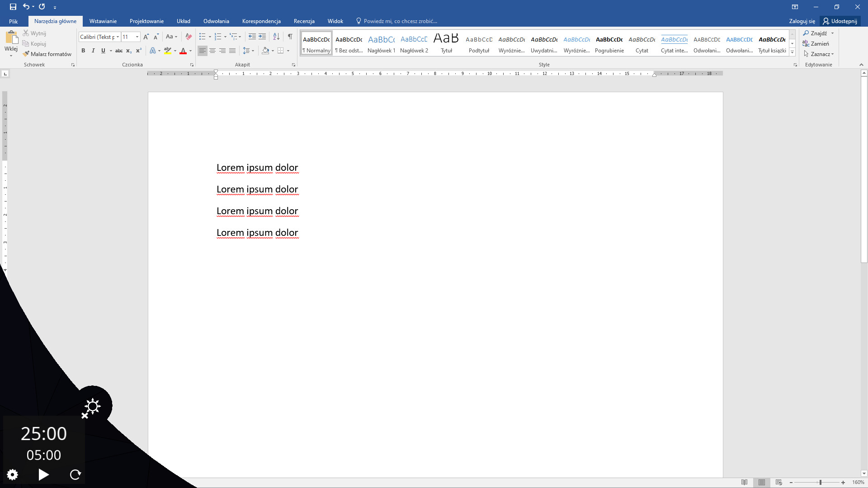Open the Sort dialog icon
The width and height of the screenshot is (868, 488).
pos(276,37)
